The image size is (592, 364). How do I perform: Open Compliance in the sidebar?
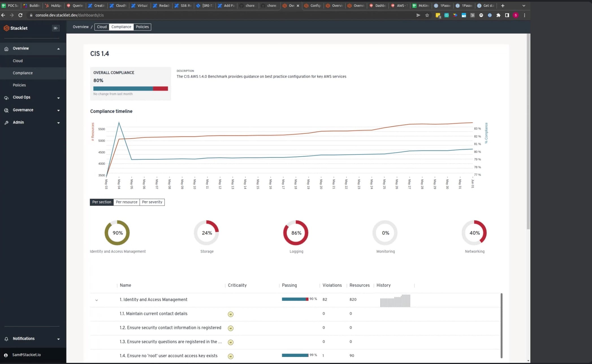(x=23, y=73)
